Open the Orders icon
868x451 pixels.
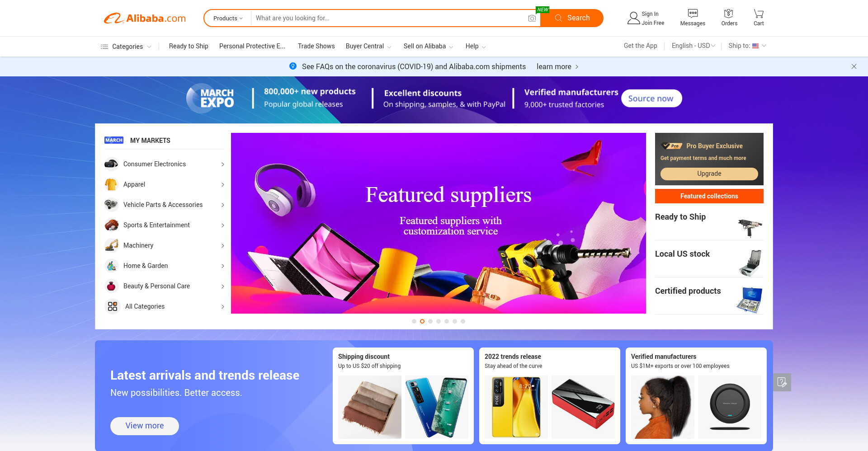pos(729,13)
